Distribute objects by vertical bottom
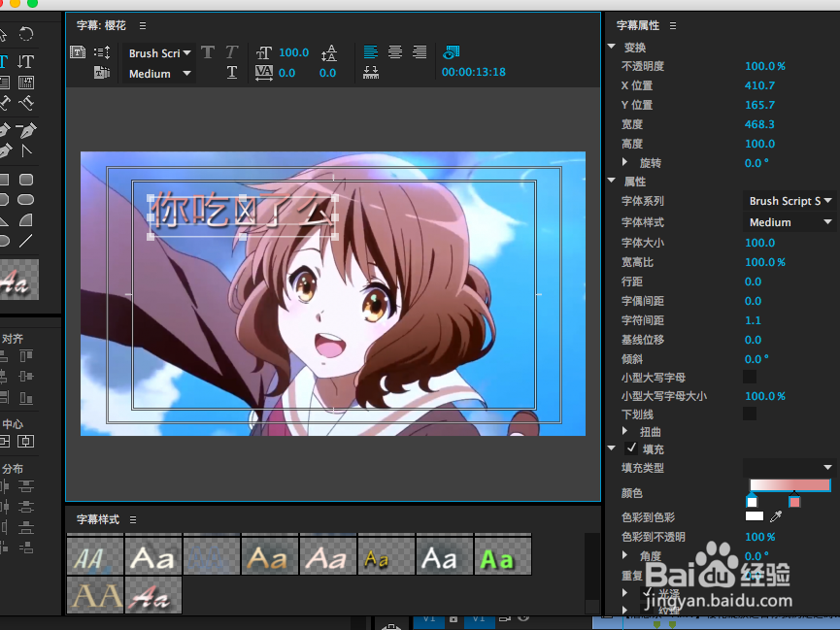The height and width of the screenshot is (630, 840). [25, 528]
